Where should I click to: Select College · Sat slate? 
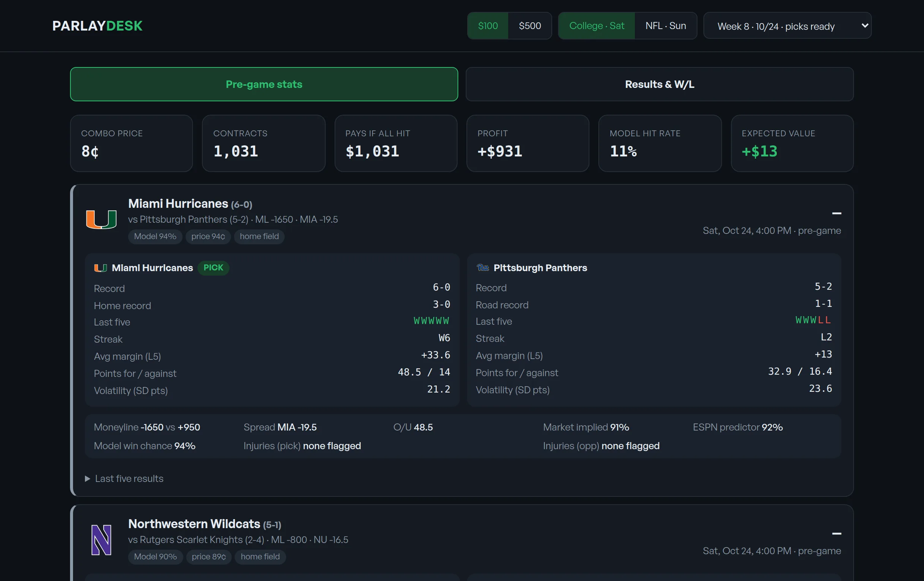pyautogui.click(x=596, y=26)
